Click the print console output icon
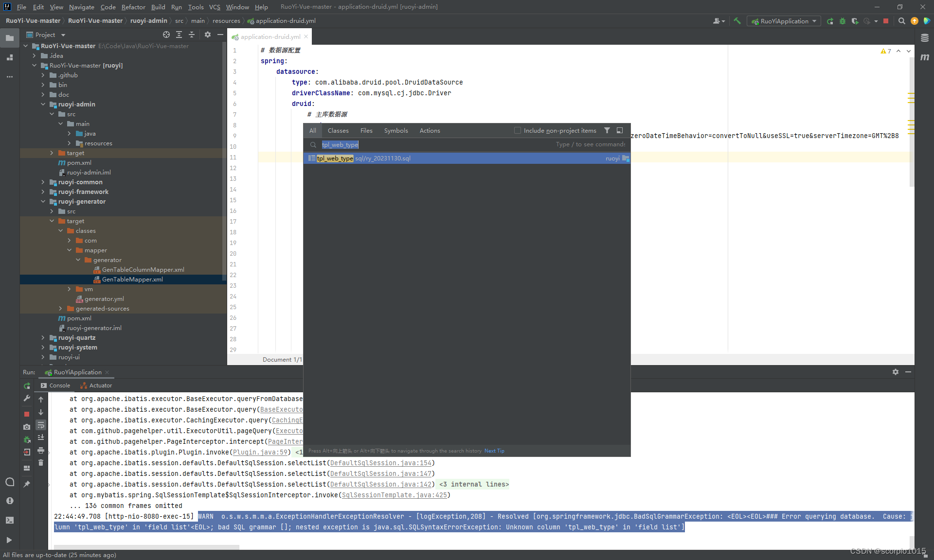This screenshot has width=934, height=560. [41, 450]
